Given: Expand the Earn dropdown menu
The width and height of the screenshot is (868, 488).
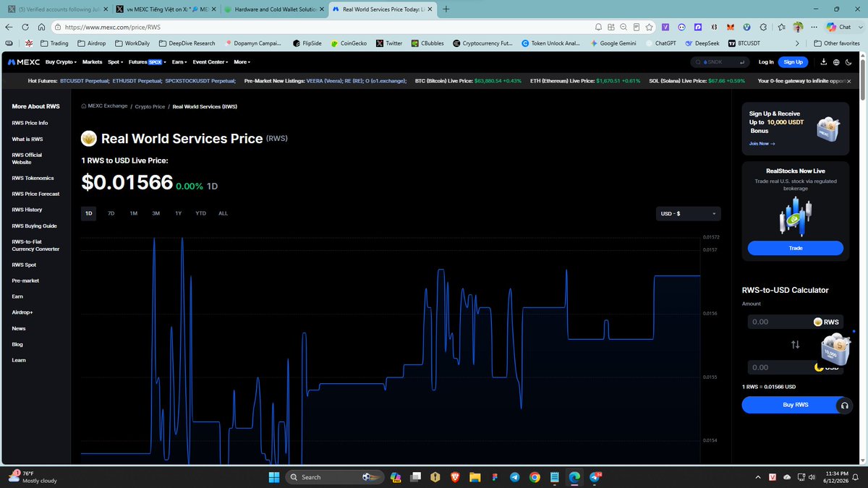Looking at the screenshot, I should (x=178, y=62).
